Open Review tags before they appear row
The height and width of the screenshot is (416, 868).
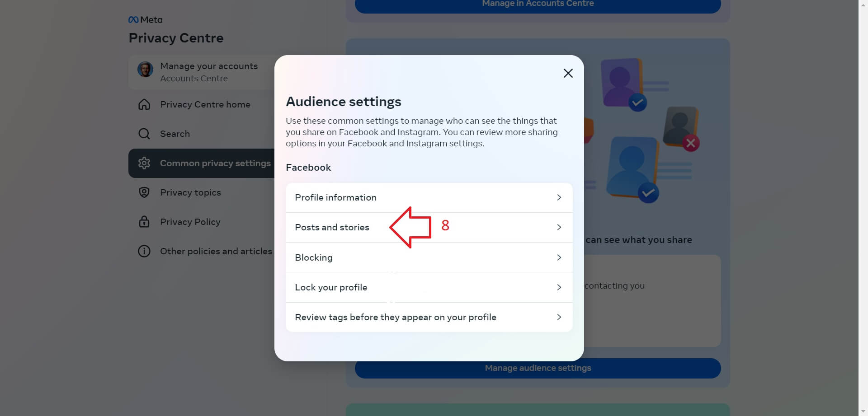pos(429,317)
